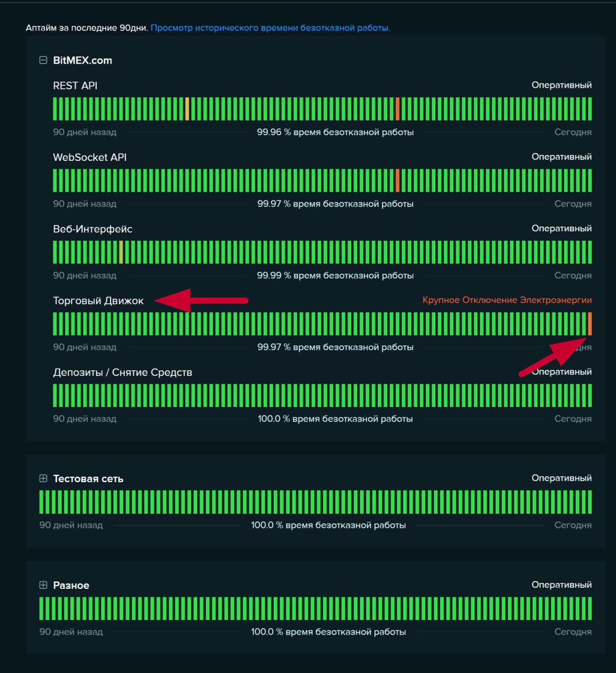The width and height of the screenshot is (616, 673).
Task: Click the Торговый Движок component name
Action: point(98,301)
